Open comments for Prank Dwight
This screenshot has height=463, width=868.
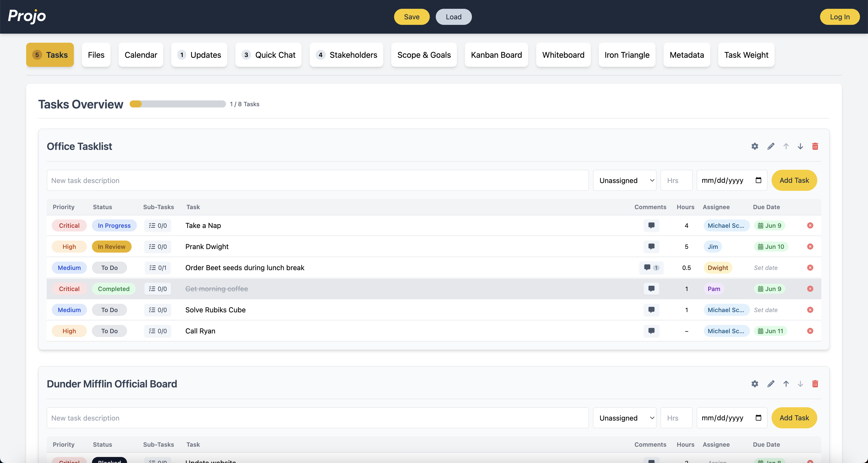[x=651, y=247]
